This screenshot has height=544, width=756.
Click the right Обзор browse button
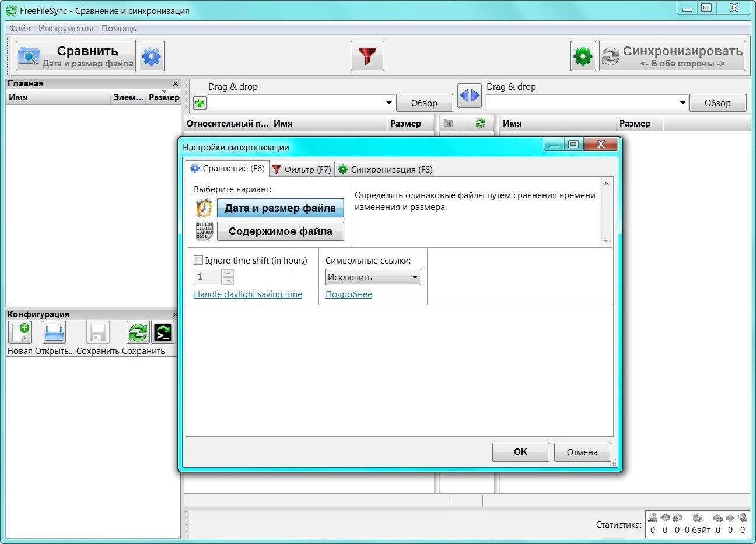[717, 103]
